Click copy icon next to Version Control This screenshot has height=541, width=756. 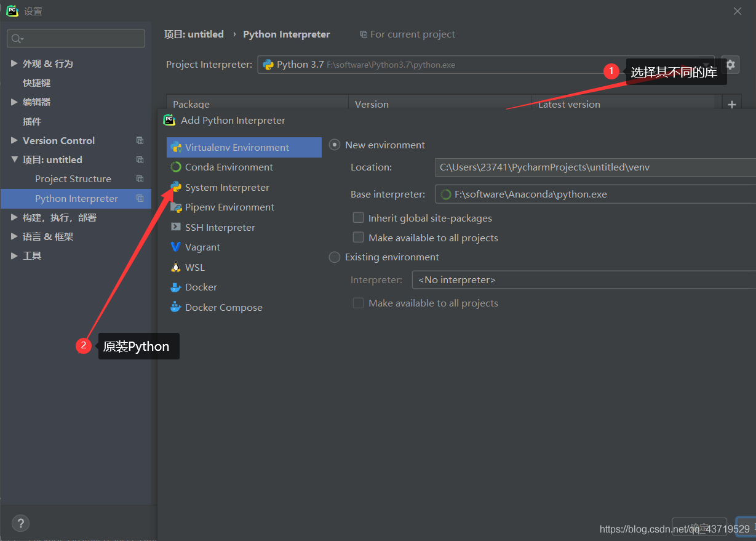pos(140,140)
